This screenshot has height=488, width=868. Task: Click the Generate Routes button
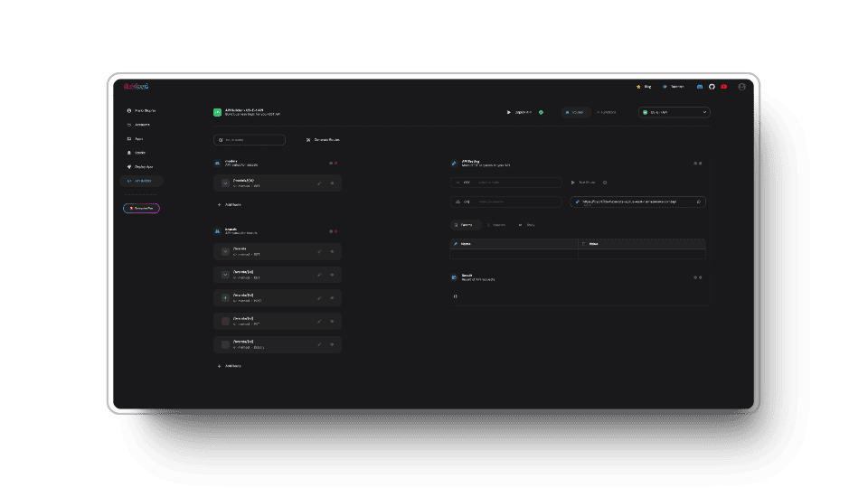coord(324,140)
